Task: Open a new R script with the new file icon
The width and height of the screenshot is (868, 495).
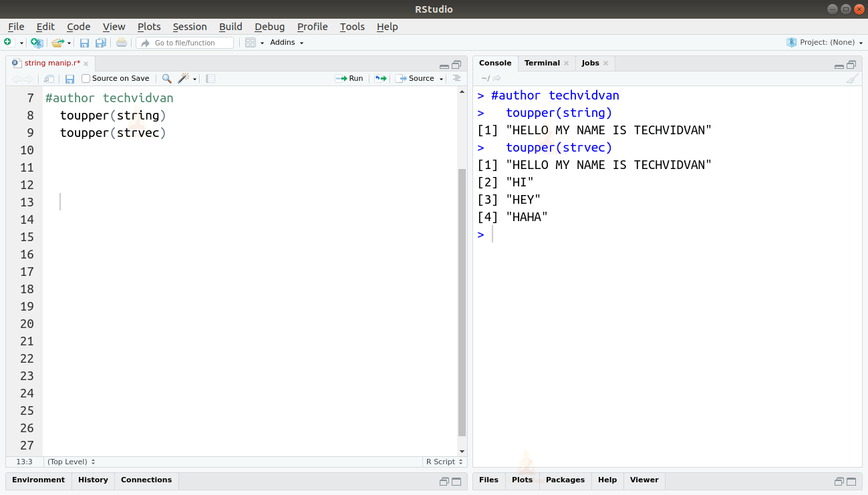Action: tap(9, 42)
